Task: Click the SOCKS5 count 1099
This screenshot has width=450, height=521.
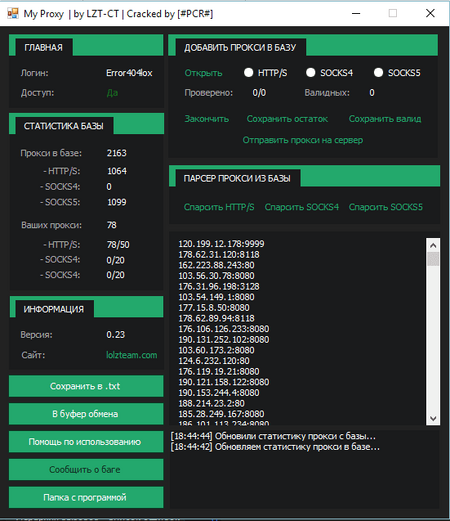Action: 117,202
